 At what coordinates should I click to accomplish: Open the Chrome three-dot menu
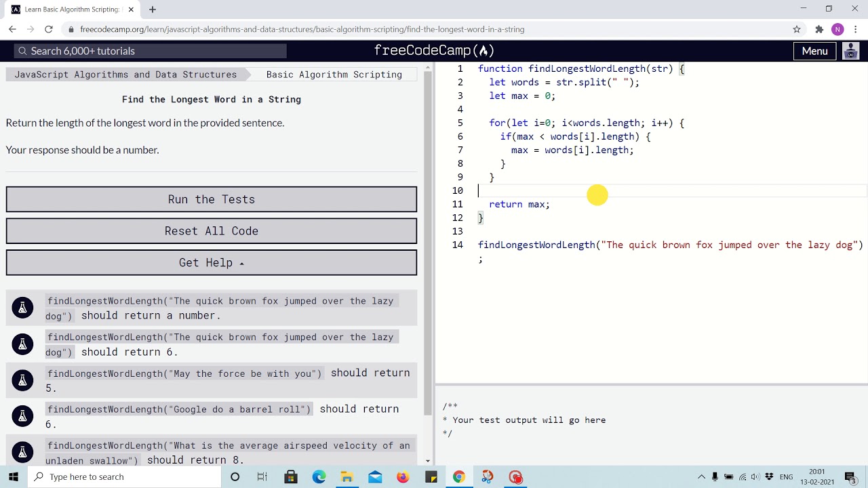pyautogui.click(x=856, y=29)
